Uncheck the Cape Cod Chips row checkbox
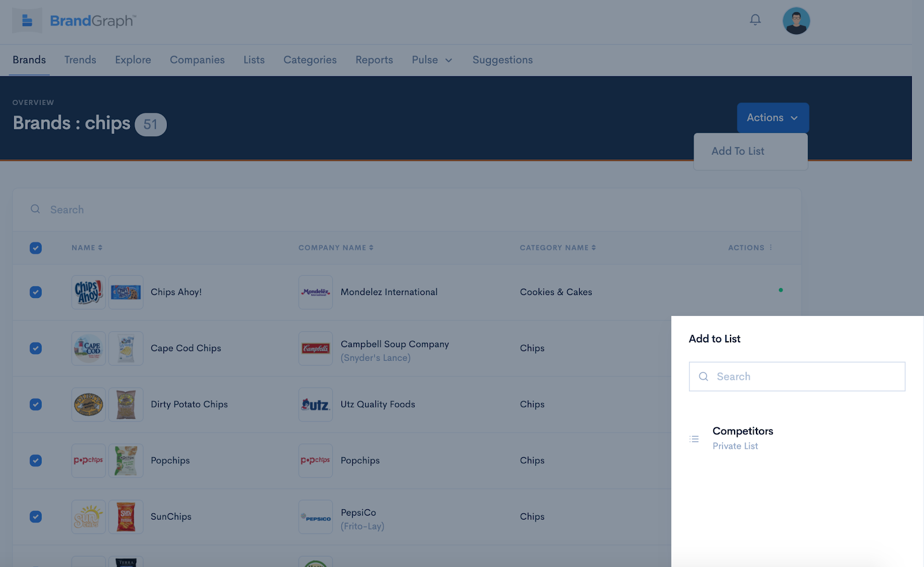924x567 pixels. pyautogui.click(x=36, y=348)
